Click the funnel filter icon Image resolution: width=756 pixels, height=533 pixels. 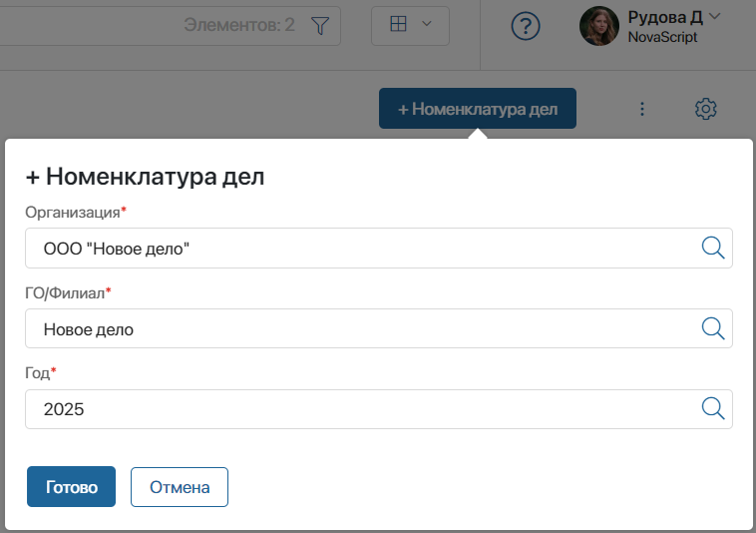(x=319, y=26)
